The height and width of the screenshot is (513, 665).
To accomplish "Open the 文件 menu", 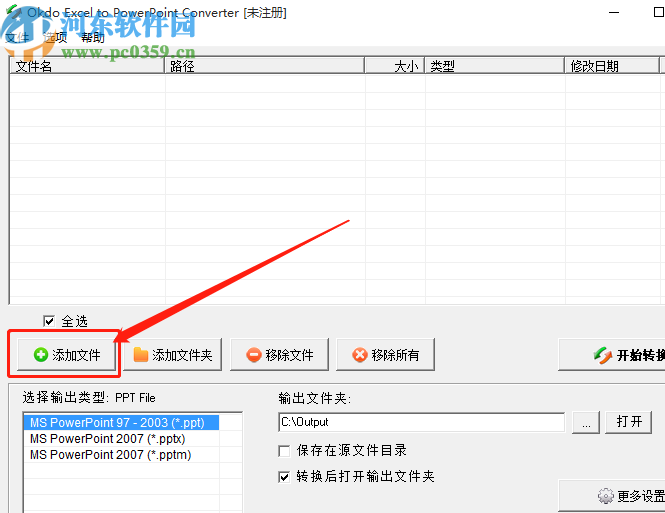I will [17, 38].
